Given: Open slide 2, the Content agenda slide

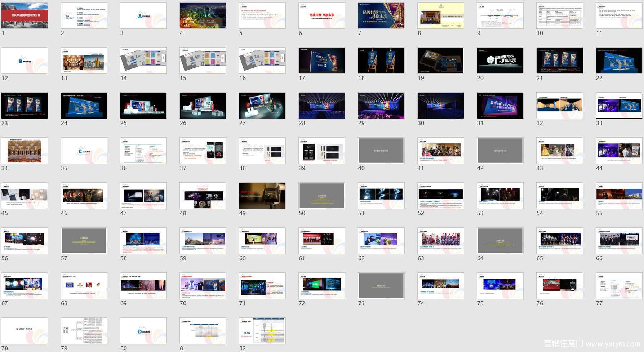Looking at the screenshot, I should (84, 15).
